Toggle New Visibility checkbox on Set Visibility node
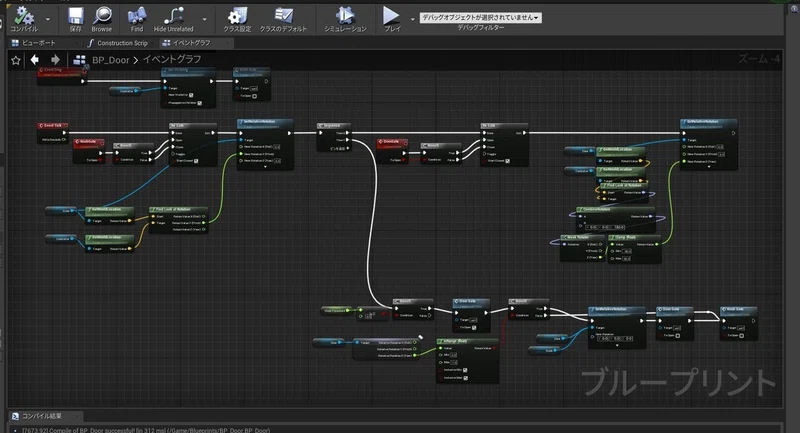 tap(191, 95)
